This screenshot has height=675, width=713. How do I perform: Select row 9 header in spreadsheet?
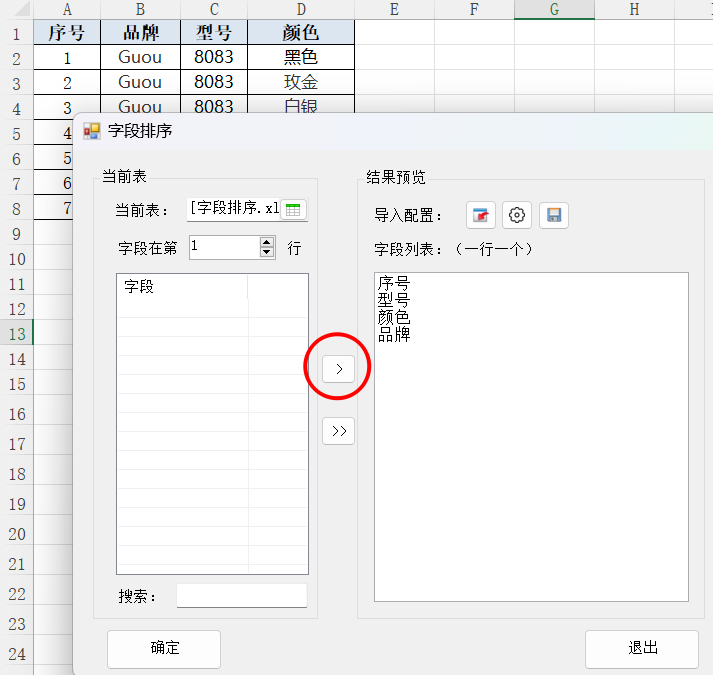[x=16, y=233]
